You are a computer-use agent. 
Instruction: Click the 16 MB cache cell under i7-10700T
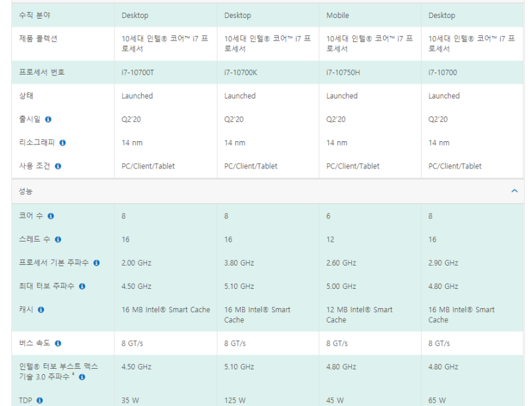pos(166,310)
